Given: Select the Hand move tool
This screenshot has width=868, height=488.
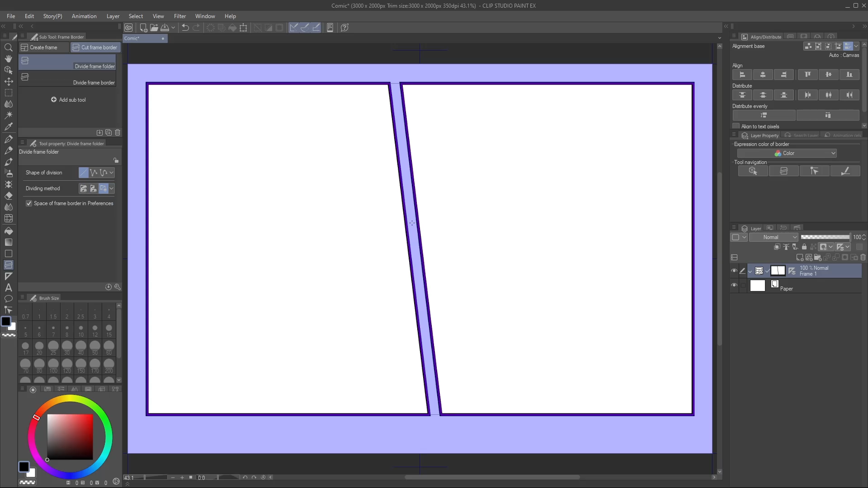Looking at the screenshot, I should coord(8,59).
